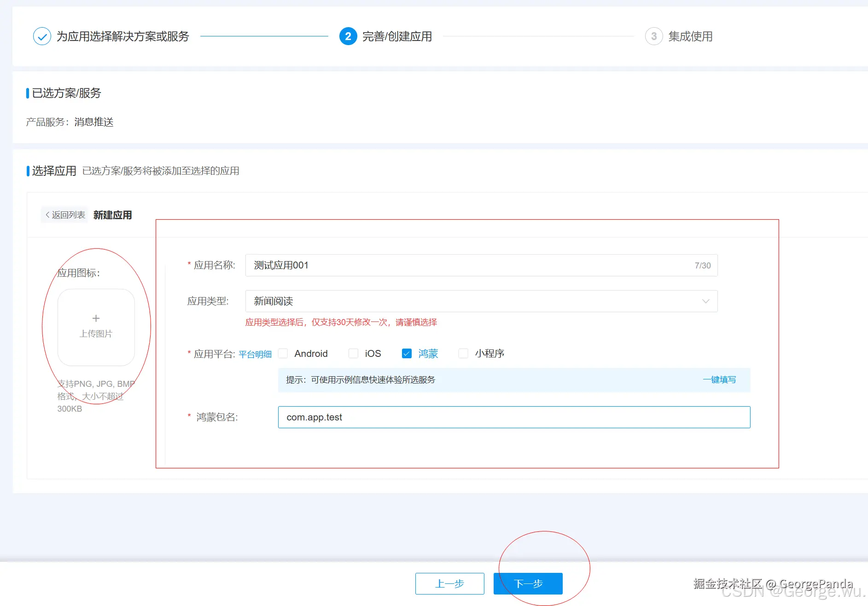Click the 上一步 button
The width and height of the screenshot is (868, 606).
coord(450,584)
